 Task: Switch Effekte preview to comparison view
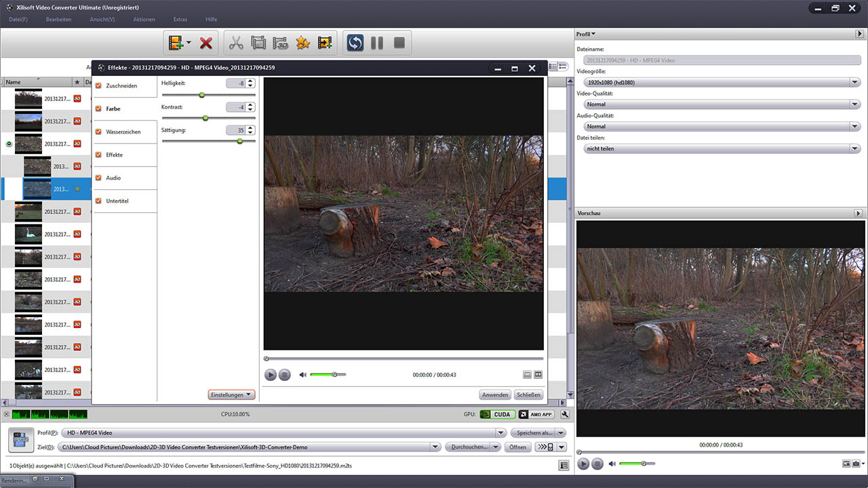pos(538,375)
